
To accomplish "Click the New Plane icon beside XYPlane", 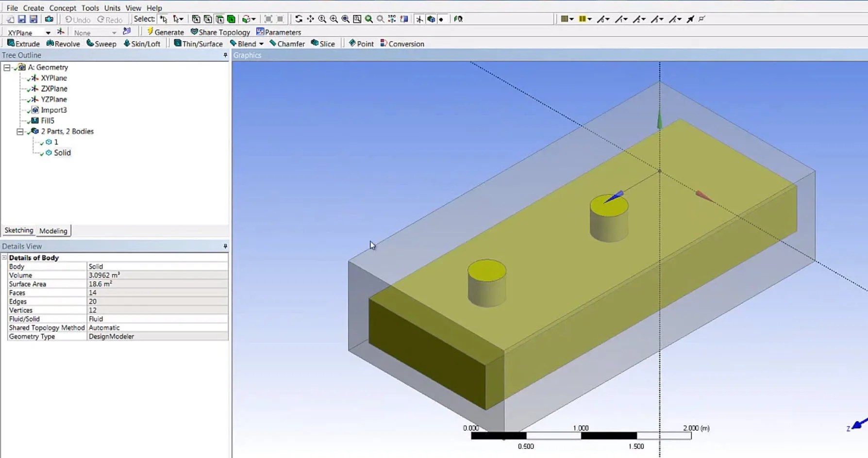I will (x=61, y=32).
